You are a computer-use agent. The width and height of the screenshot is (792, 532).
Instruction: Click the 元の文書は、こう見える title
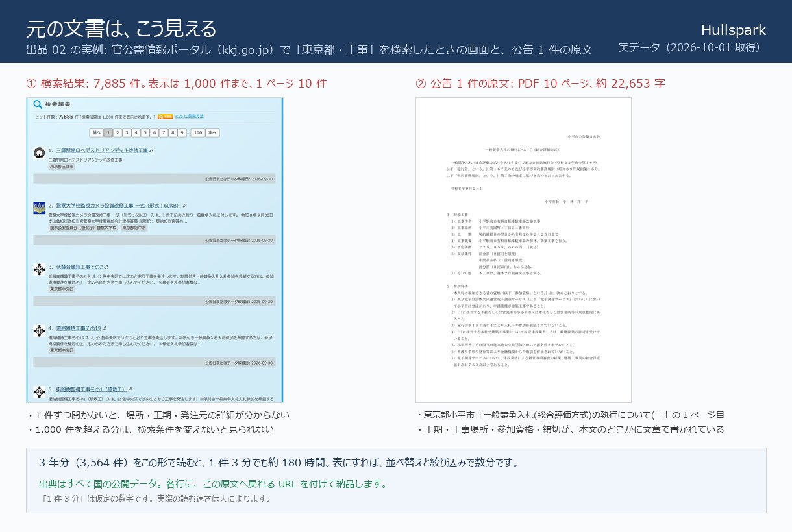121,28
